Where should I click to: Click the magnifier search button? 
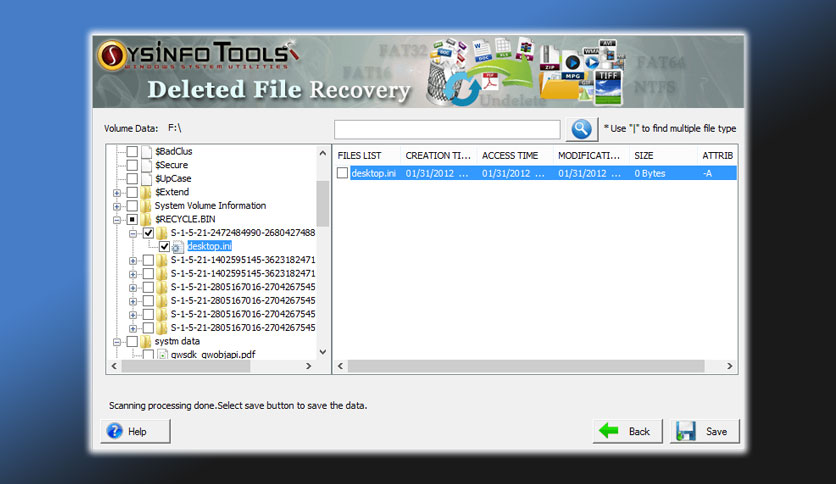click(x=581, y=129)
